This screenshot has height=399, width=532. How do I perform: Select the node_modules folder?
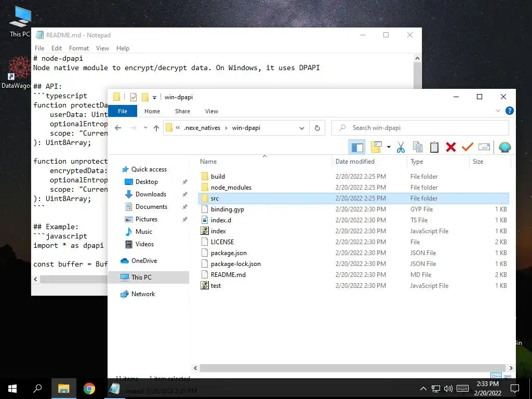point(353,187)
